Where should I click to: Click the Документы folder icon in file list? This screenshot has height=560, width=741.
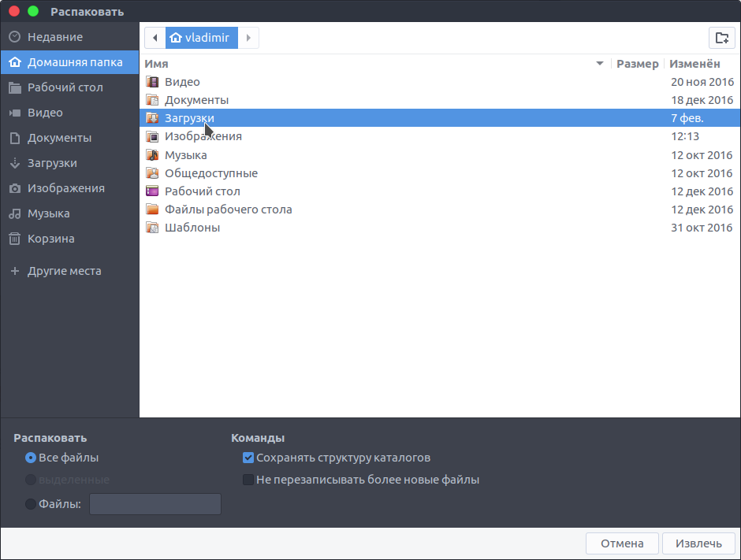coord(152,100)
